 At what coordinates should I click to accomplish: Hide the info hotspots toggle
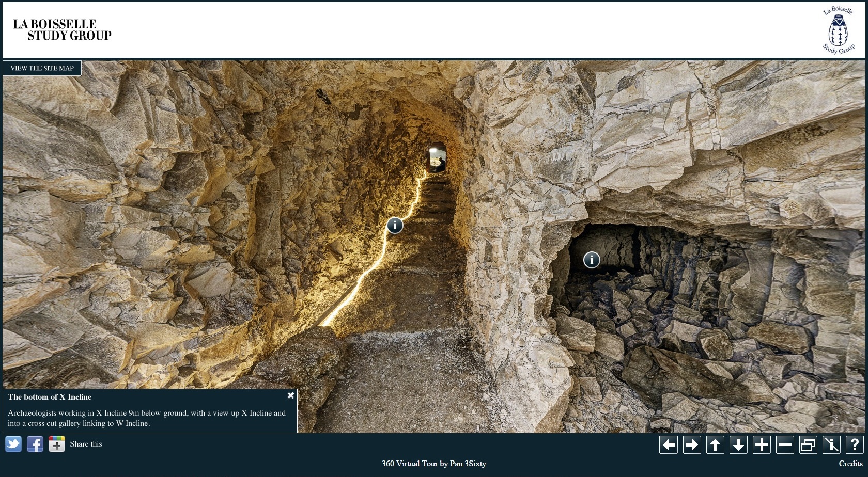[x=831, y=444]
